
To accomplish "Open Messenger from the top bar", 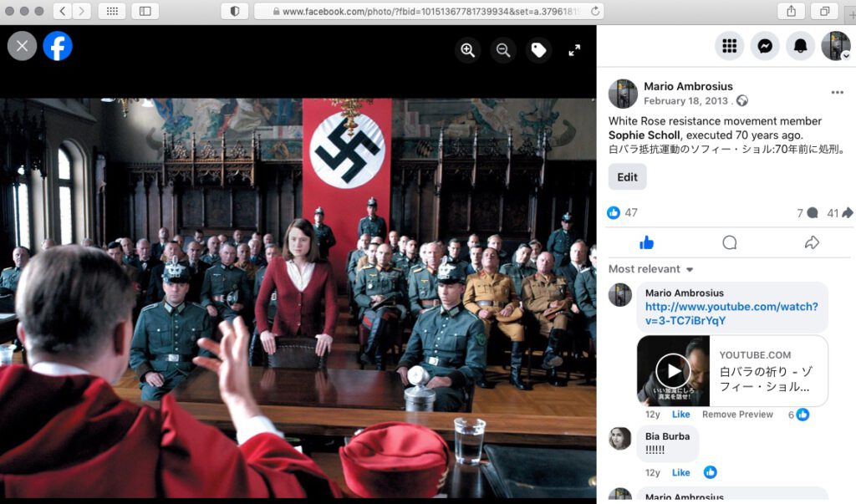I will click(x=765, y=46).
